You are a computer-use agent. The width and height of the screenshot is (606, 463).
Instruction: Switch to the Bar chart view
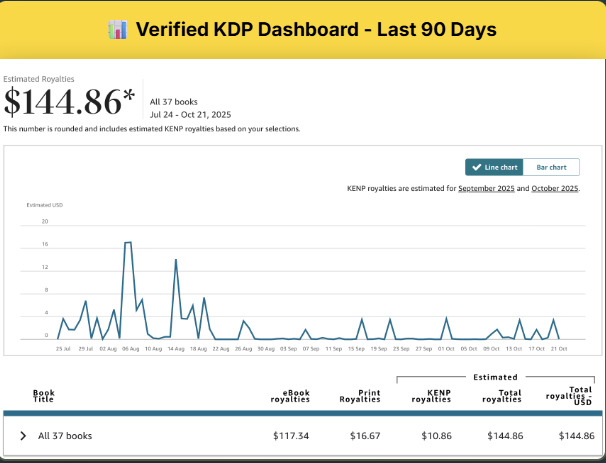[551, 167]
